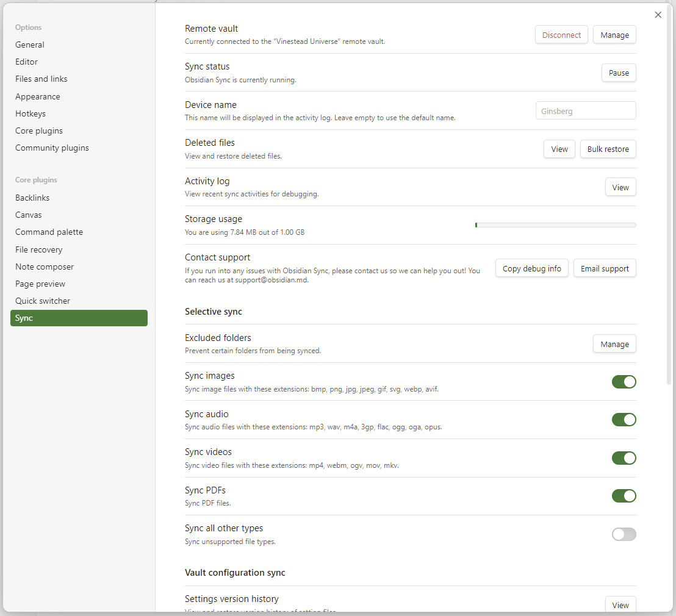Select the Sync tab in sidebar
This screenshot has height=616, width=676.
[79, 318]
